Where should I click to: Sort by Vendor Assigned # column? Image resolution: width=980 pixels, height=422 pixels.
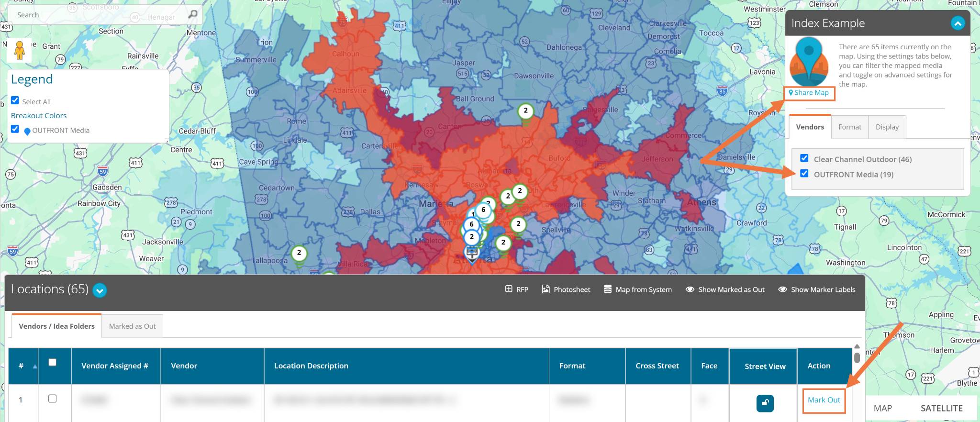(x=116, y=366)
